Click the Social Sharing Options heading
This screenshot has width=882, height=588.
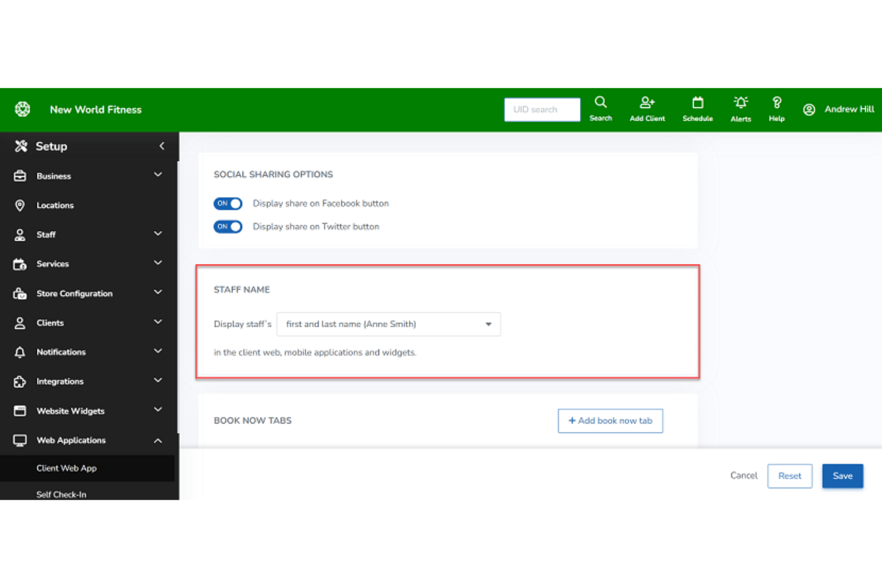tap(274, 175)
